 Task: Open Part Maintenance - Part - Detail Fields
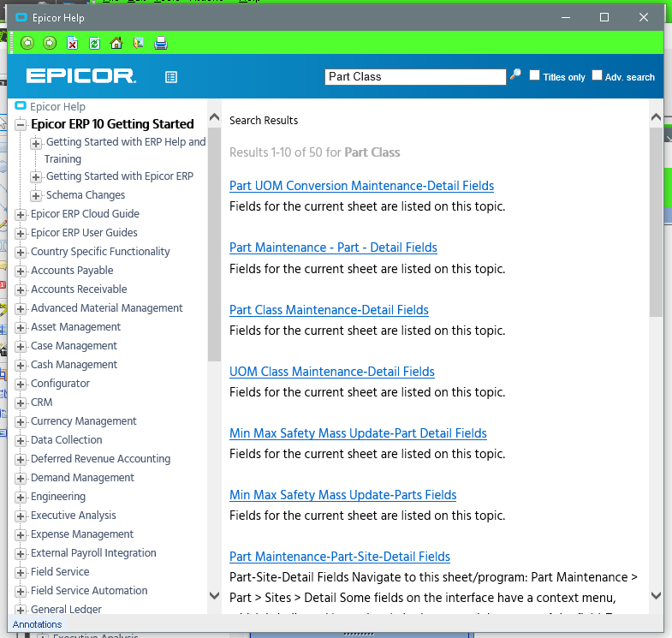point(333,247)
